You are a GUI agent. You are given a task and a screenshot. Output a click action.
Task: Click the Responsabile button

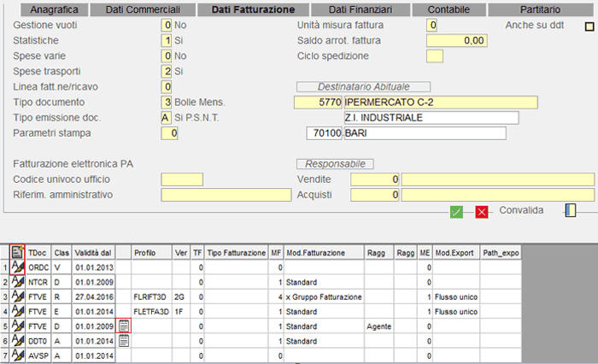coord(334,163)
